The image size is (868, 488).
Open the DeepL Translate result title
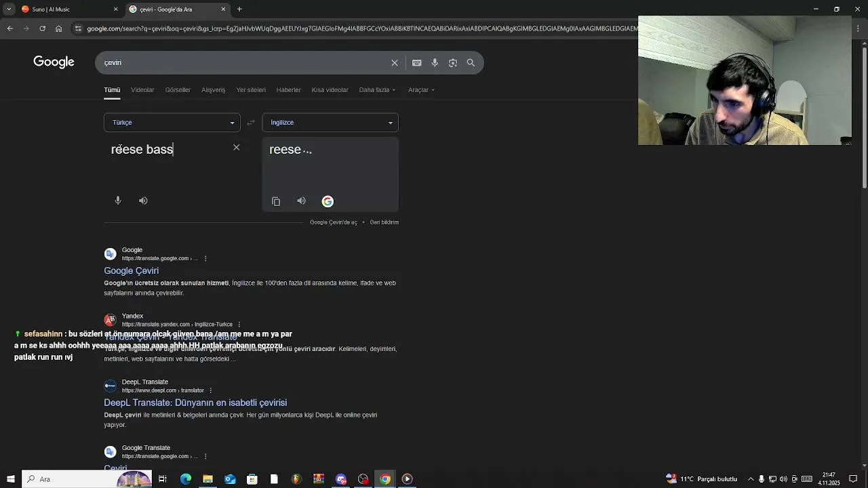pyautogui.click(x=195, y=403)
